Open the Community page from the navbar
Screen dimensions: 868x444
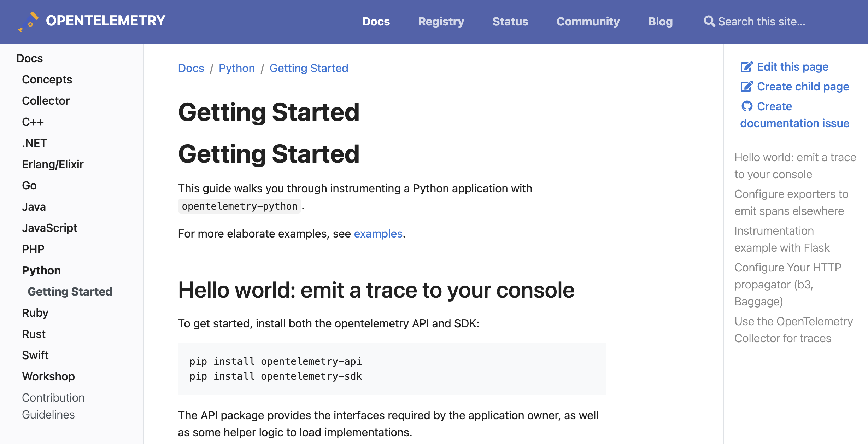click(x=588, y=21)
